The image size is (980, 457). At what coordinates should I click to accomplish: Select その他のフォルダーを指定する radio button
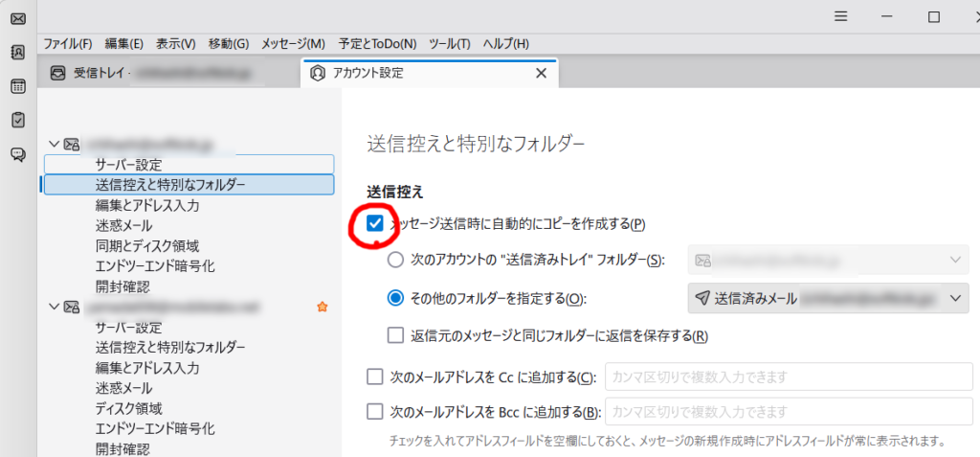point(395,298)
